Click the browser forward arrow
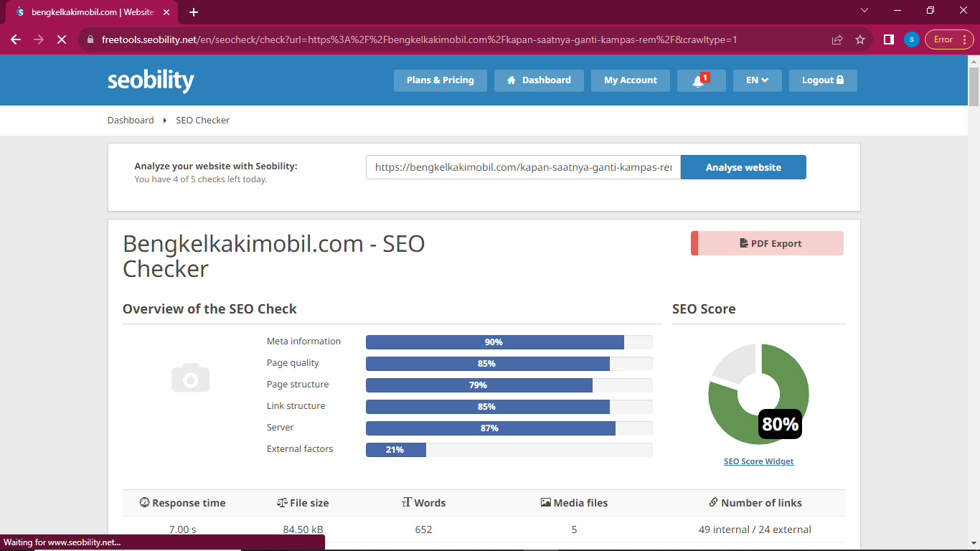This screenshot has height=551, width=980. [x=39, y=39]
